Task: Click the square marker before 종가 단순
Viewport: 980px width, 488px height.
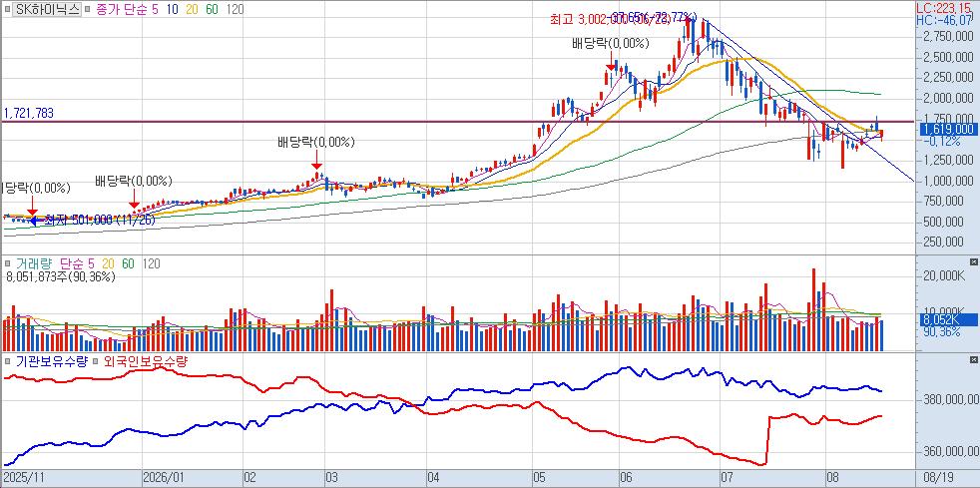Action: 88,9
